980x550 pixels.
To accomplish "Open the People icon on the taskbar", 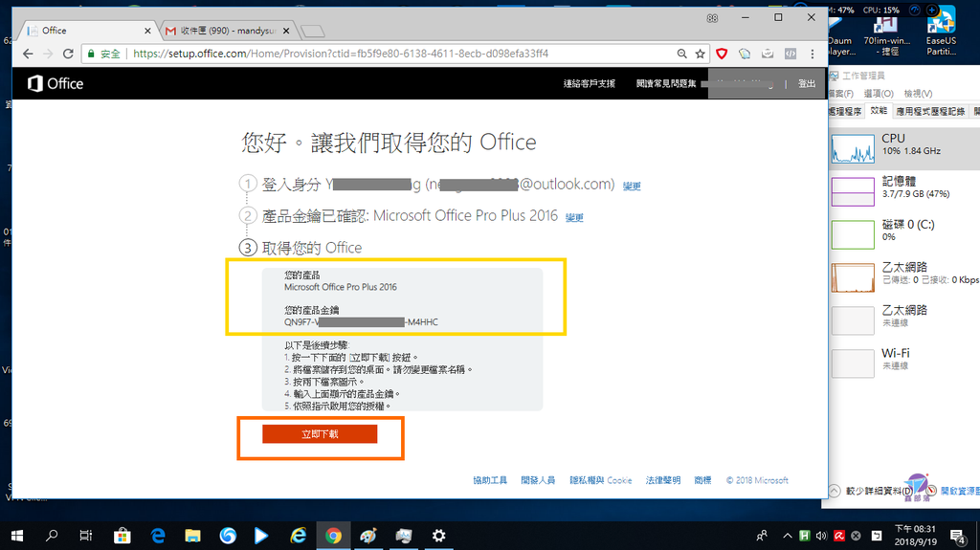I will coord(761,536).
